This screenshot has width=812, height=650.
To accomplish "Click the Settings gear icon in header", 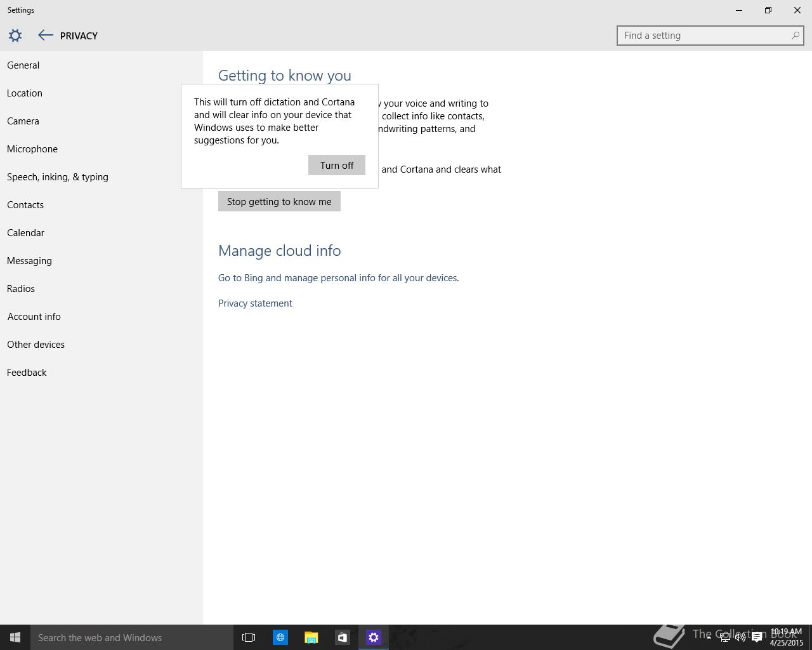I will coord(15,36).
